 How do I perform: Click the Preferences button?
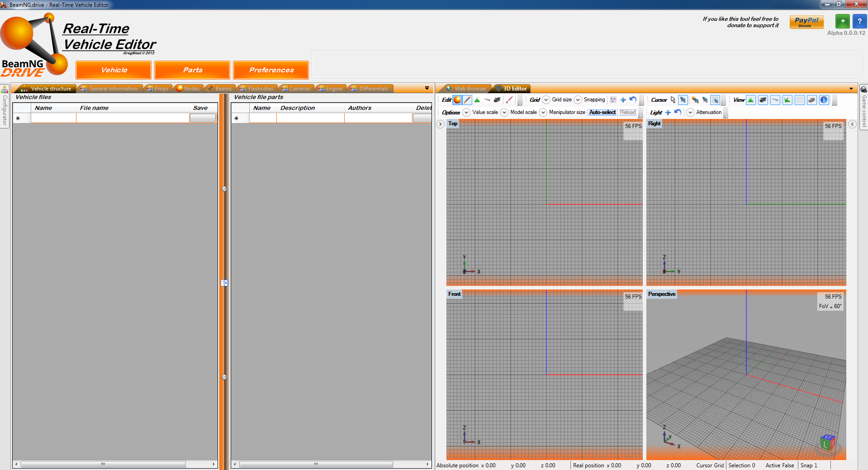point(271,70)
